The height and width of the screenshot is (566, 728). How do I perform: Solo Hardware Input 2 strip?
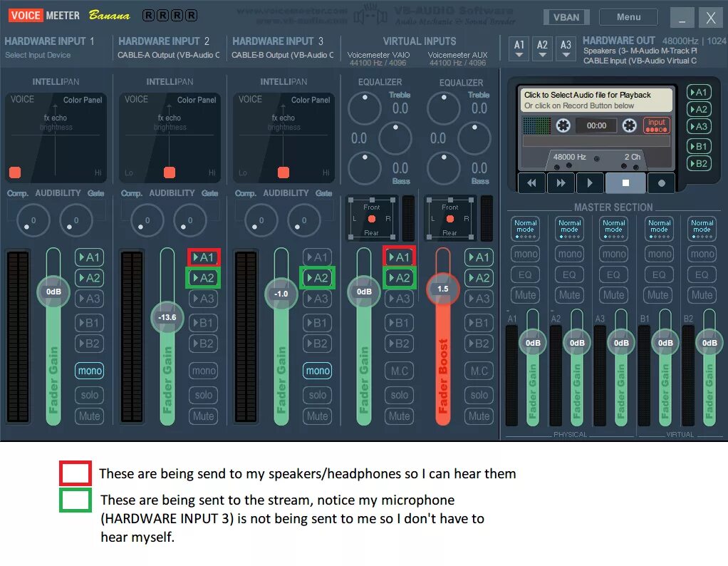point(203,395)
